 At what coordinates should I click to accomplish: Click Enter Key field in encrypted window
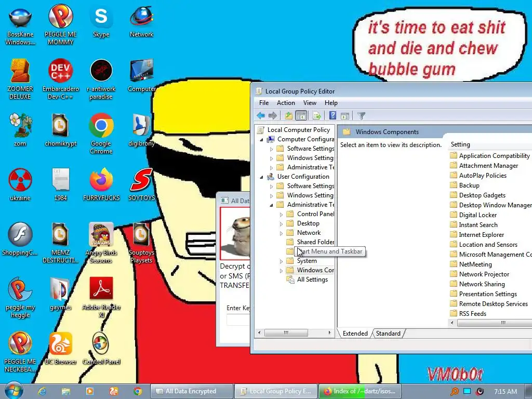[x=238, y=320]
